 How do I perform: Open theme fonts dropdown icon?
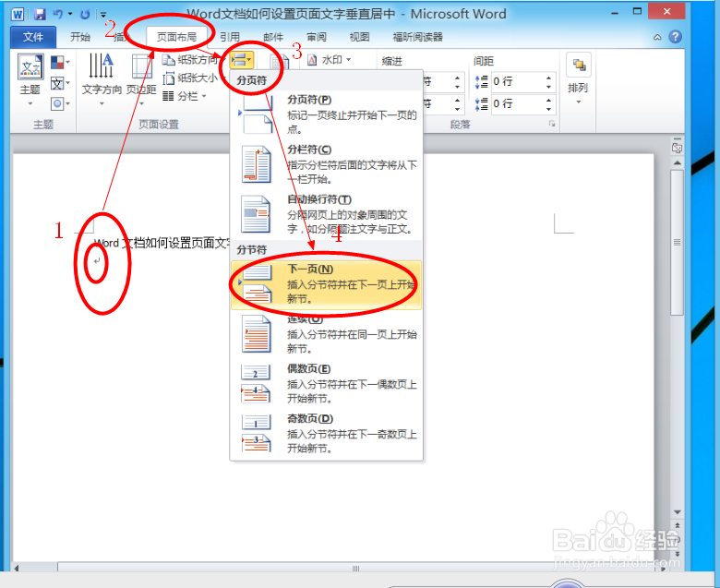[60, 84]
